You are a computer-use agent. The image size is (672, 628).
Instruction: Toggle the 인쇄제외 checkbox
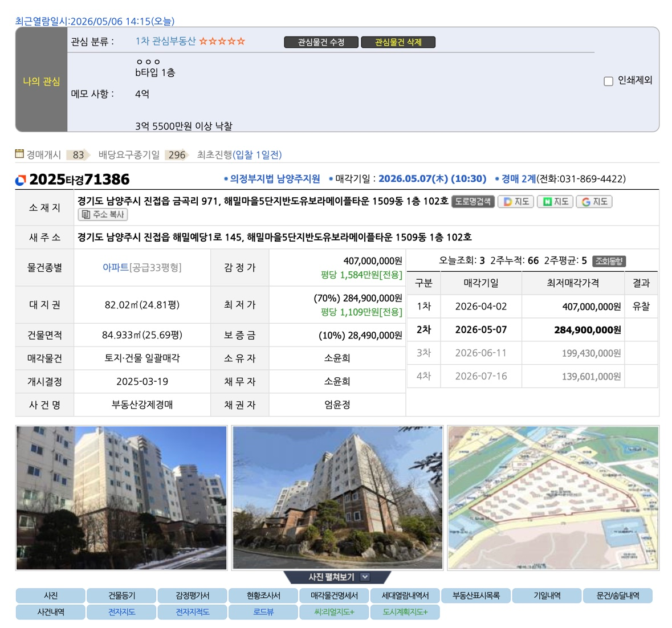(x=608, y=81)
